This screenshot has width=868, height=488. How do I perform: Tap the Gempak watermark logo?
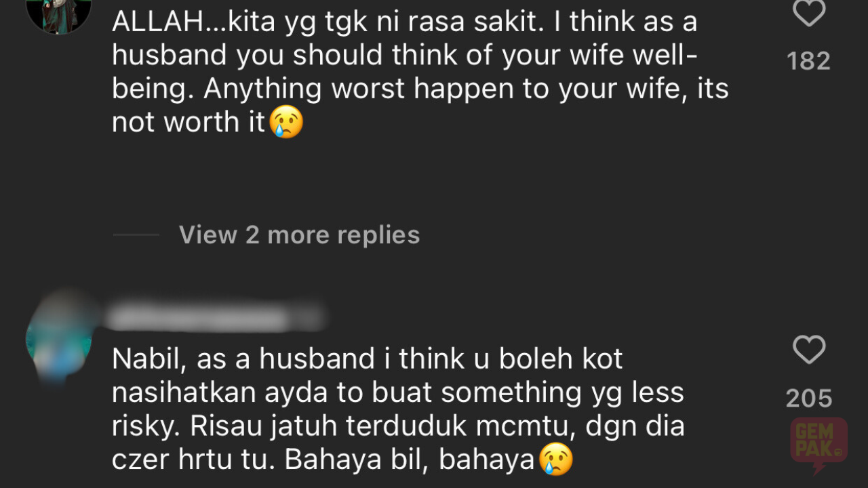818,445
